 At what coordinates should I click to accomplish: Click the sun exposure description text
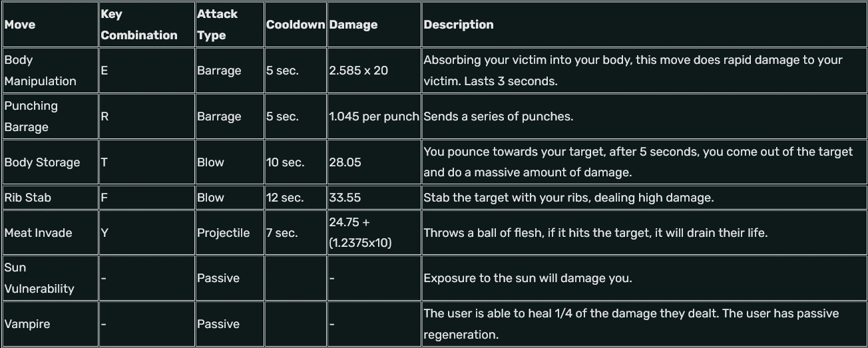click(528, 278)
